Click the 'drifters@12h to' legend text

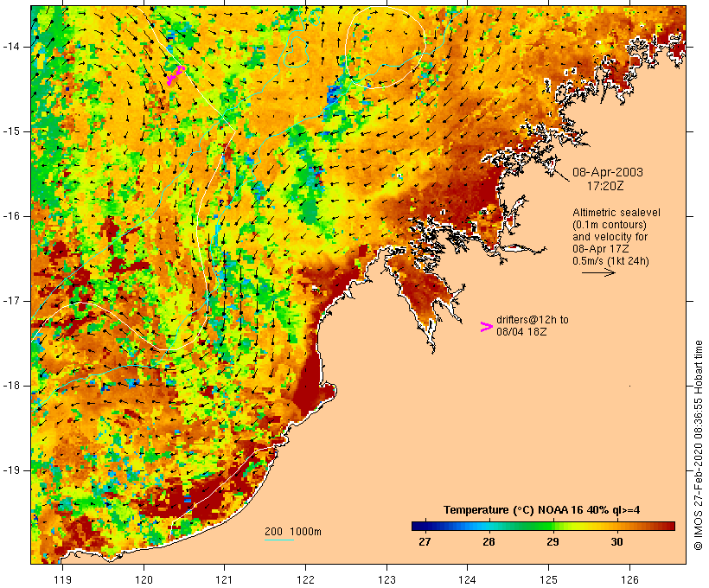coord(533,320)
